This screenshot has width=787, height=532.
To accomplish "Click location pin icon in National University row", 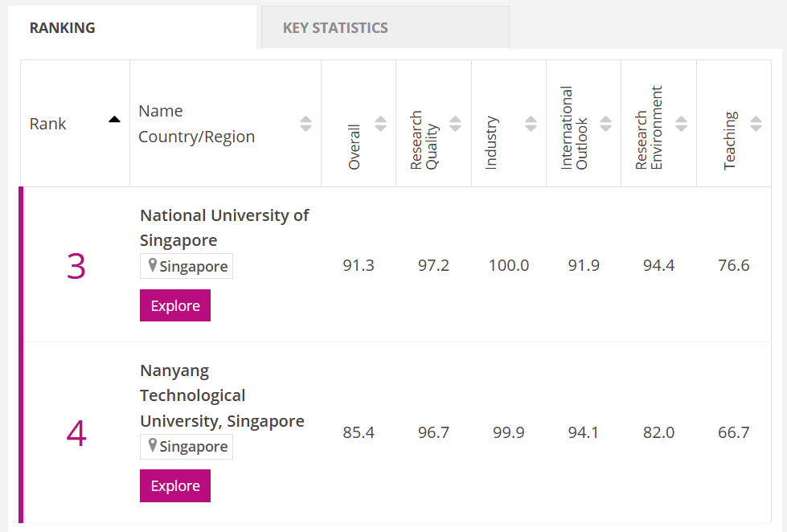I will 153,265.
